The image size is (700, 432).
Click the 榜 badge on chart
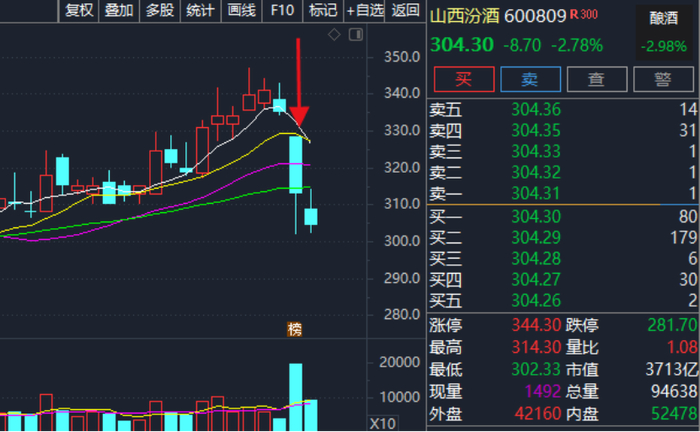click(x=294, y=329)
